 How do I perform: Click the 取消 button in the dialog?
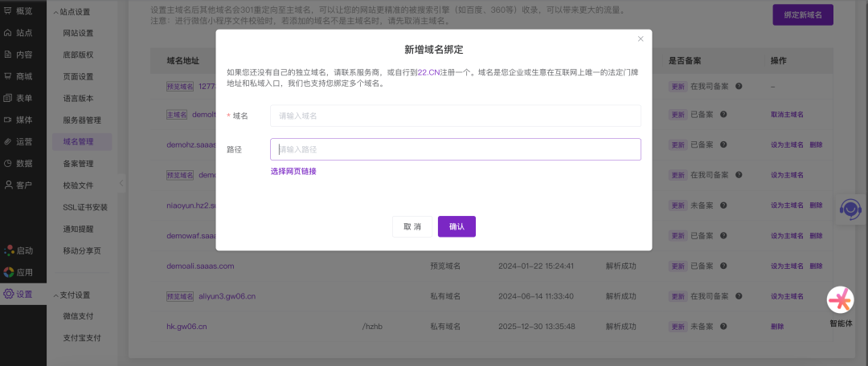point(412,227)
